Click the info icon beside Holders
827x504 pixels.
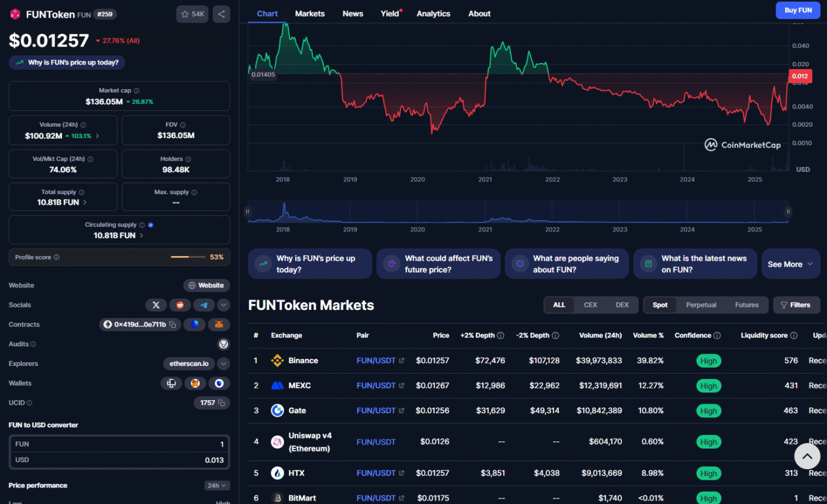click(x=188, y=159)
